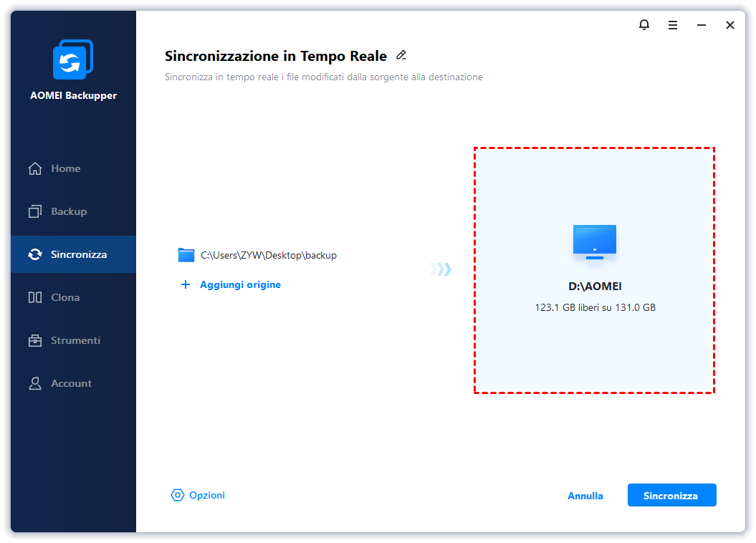756x543 pixels.
Task: Click the Backup sidebar icon
Action: click(x=34, y=211)
